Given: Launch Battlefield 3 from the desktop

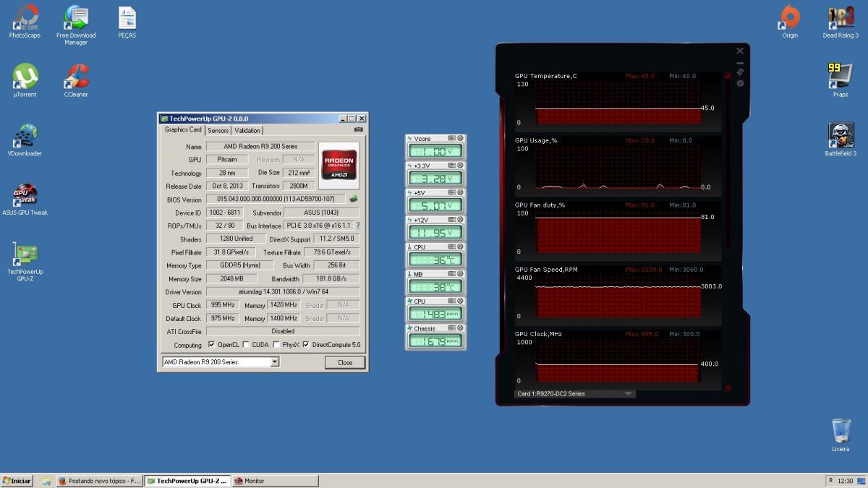Looking at the screenshot, I should click(841, 140).
